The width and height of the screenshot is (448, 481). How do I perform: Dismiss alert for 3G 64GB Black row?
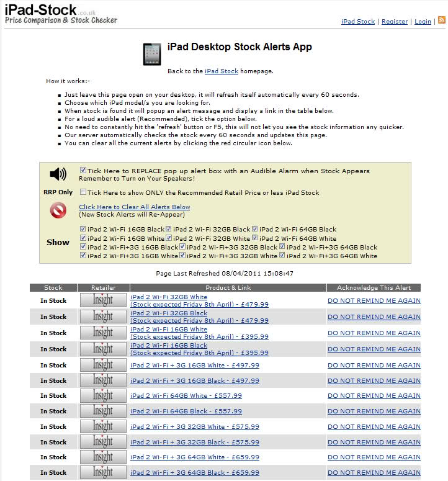click(374, 473)
